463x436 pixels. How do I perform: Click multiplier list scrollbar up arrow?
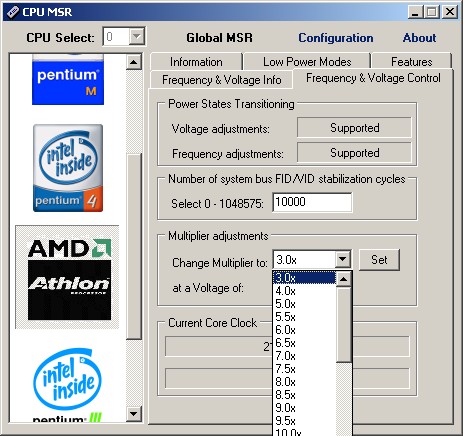click(x=343, y=279)
